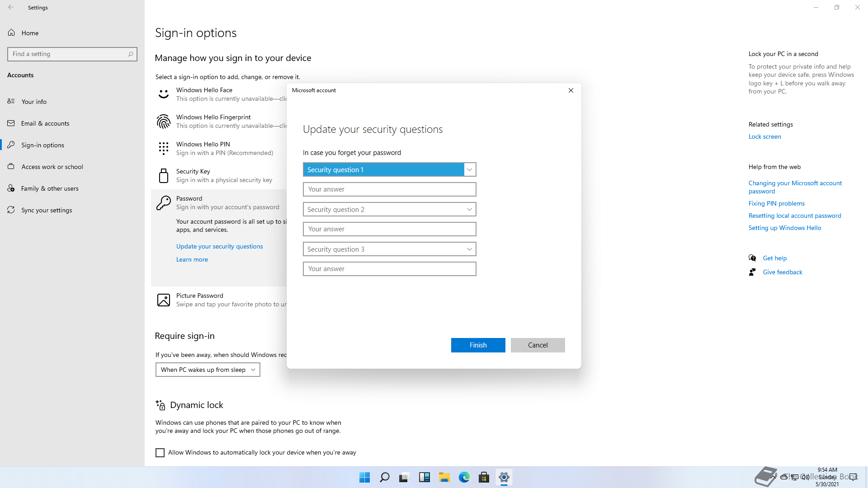
Task: Click the first Your answer field
Action: click(390, 189)
